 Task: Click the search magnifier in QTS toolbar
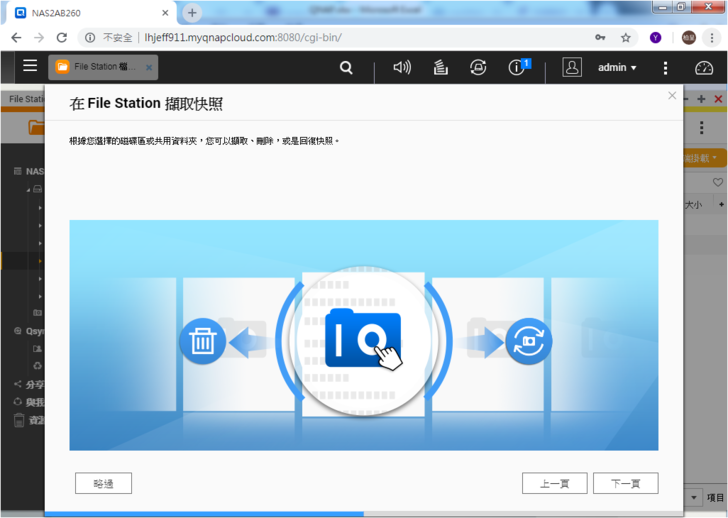click(x=346, y=68)
